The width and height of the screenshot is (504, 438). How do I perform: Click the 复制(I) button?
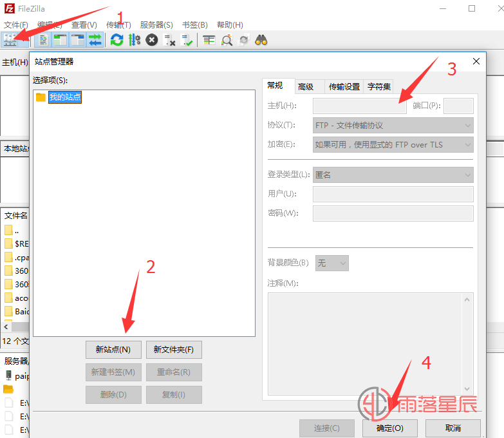coord(174,395)
